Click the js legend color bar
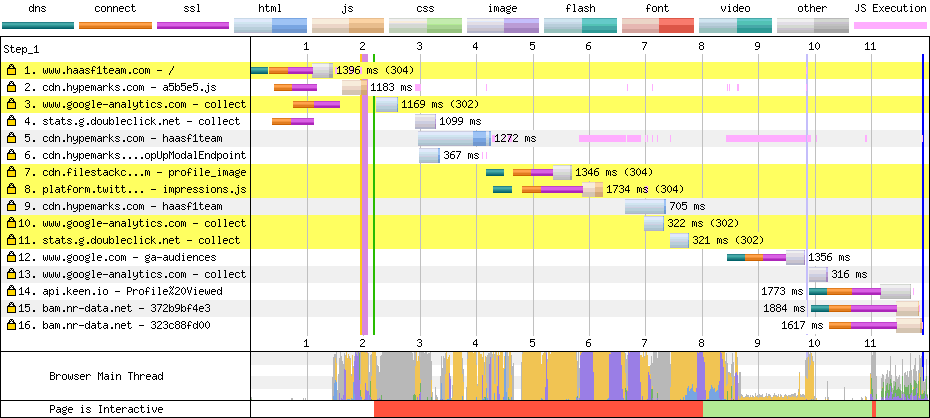This screenshot has width=930, height=418. (x=348, y=25)
